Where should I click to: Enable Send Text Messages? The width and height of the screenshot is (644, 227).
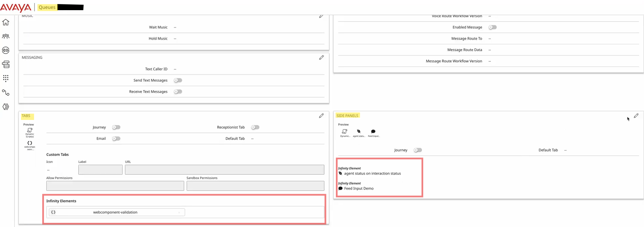pos(178,80)
